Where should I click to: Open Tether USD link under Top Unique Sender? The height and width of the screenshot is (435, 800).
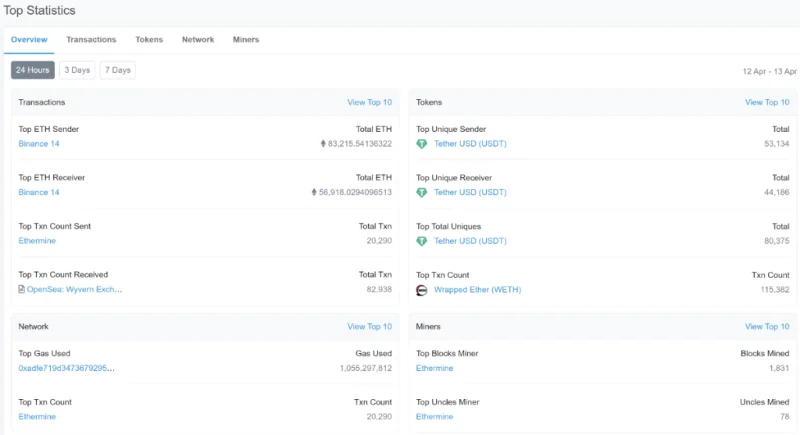[470, 144]
